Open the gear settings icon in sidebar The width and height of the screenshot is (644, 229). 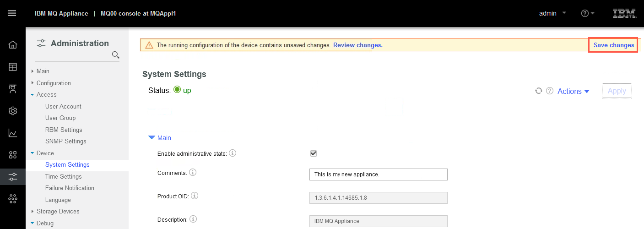13,111
